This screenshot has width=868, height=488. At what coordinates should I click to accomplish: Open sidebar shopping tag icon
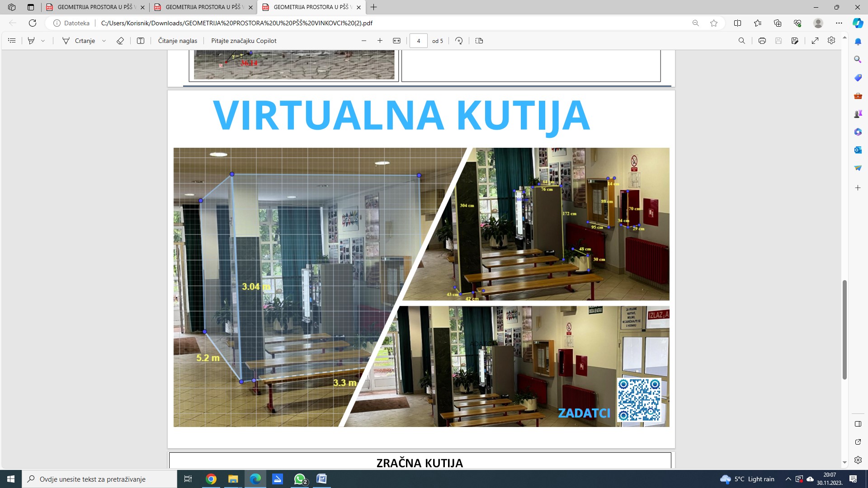pyautogui.click(x=858, y=78)
